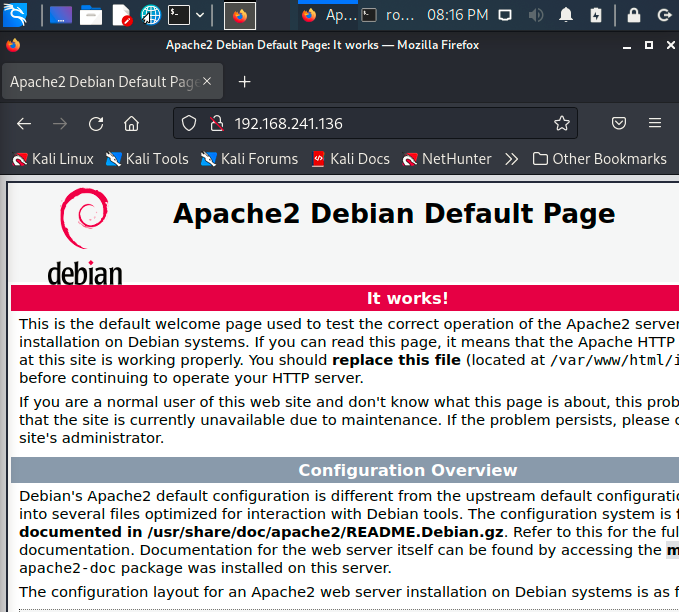Click the battery power manager icon
Screen dimensions: 679x612
coord(596,16)
